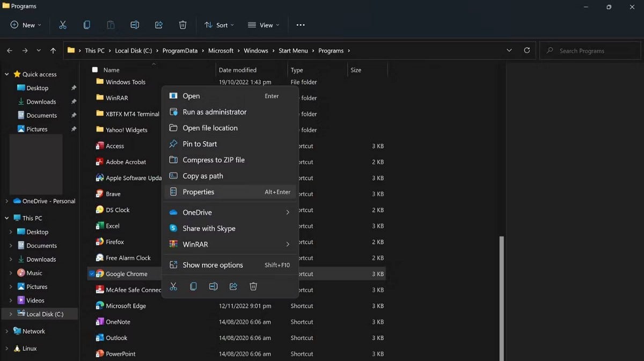Select Pin to Start in the context menu

(x=200, y=143)
